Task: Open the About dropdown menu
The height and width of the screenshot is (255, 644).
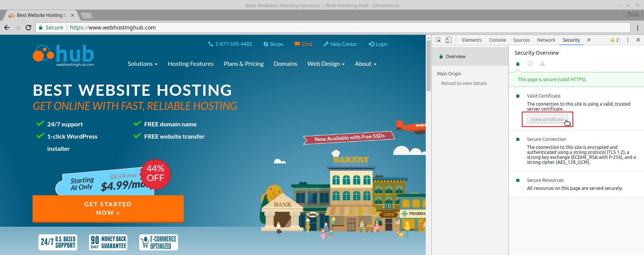Action: (x=365, y=64)
